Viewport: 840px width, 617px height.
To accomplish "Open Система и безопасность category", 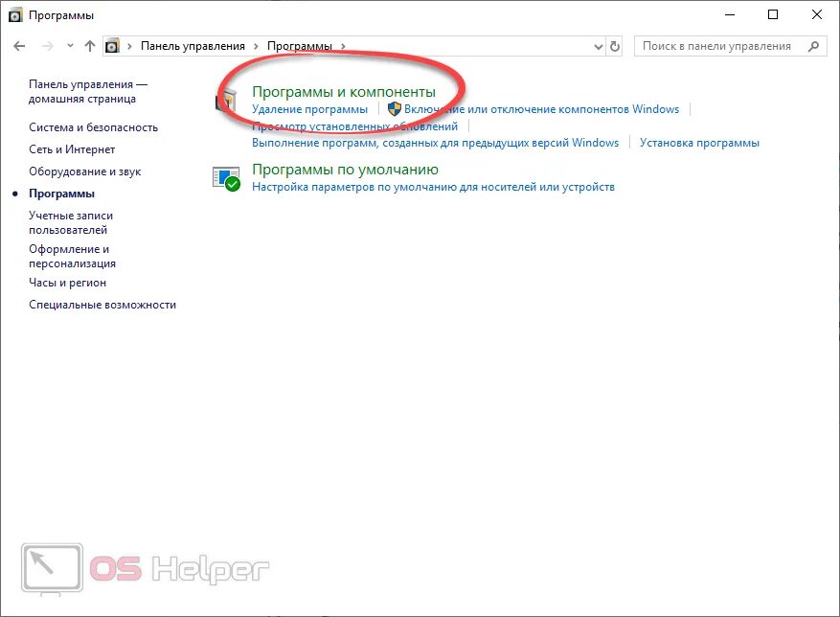I will click(93, 127).
